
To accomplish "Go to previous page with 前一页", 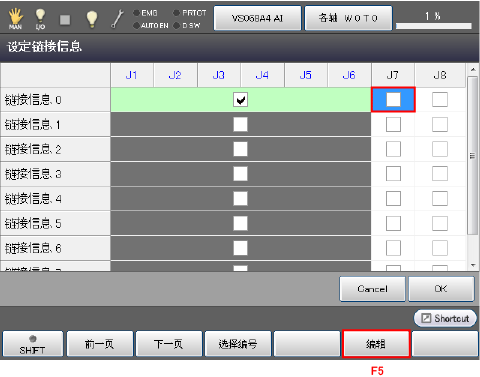I will coord(100,344).
